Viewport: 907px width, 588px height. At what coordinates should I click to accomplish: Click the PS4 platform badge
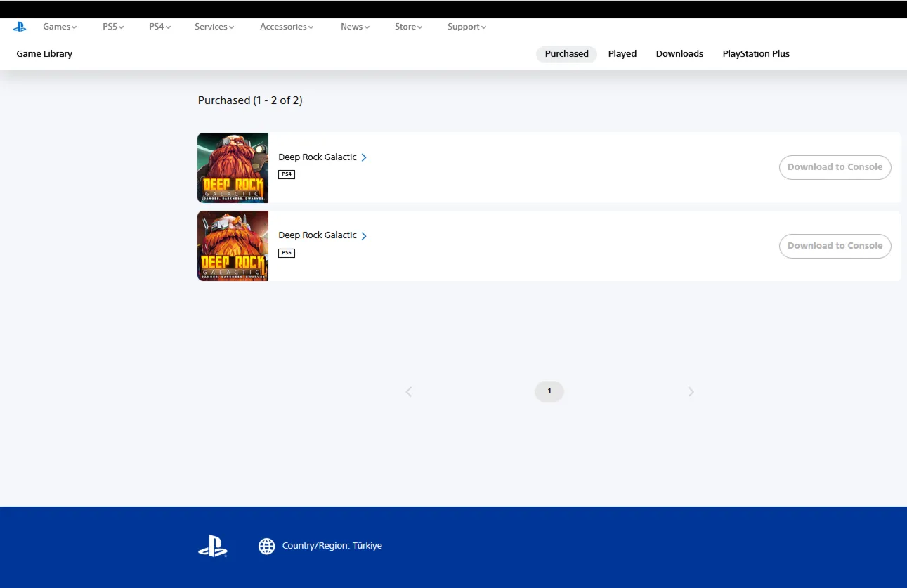[287, 174]
